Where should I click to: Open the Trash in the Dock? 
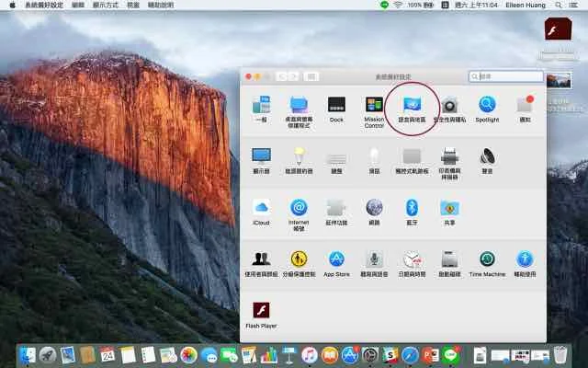tap(560, 355)
